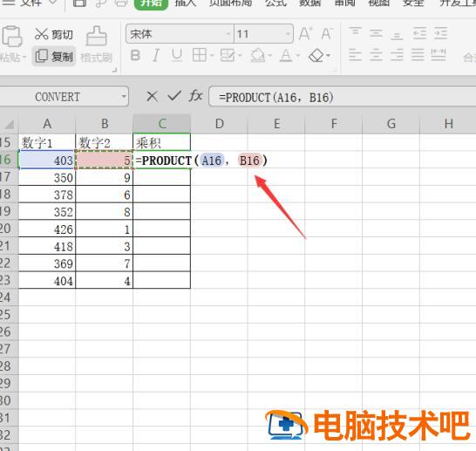Click the formula bar input field
Screen dimensions: 476x451
click(343, 97)
